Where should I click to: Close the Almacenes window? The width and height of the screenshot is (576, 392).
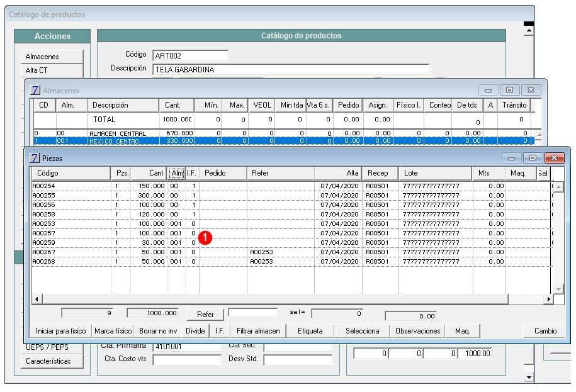click(x=531, y=90)
